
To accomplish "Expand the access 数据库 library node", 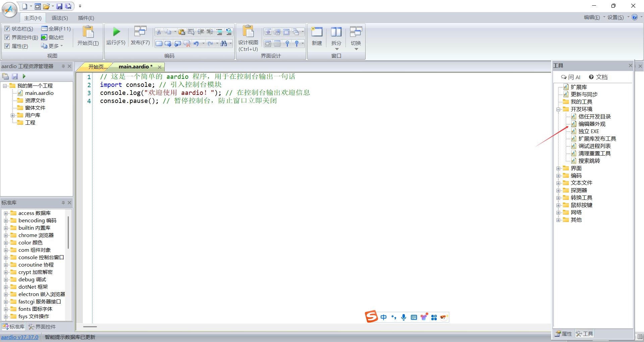I will coord(6,213).
